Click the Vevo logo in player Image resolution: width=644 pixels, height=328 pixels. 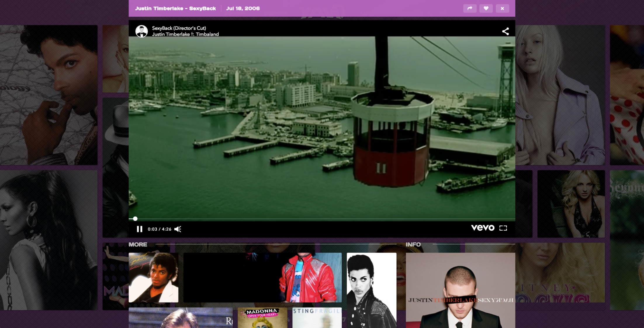tap(483, 228)
